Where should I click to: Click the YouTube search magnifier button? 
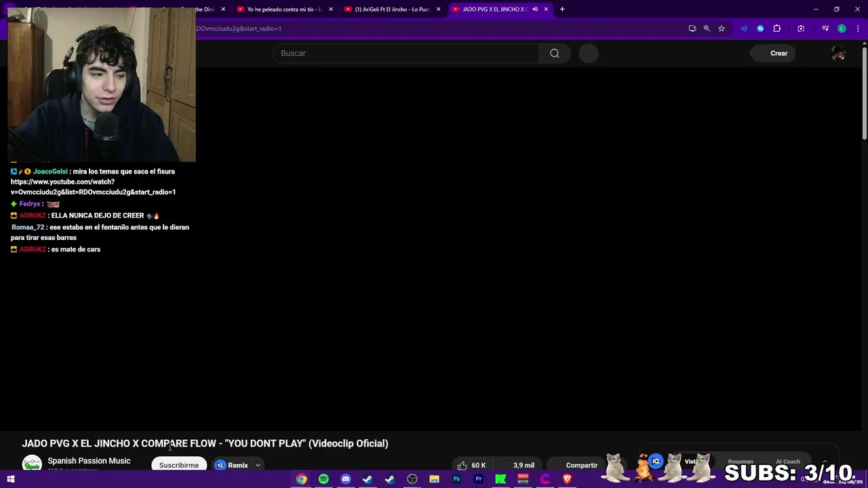555,54
